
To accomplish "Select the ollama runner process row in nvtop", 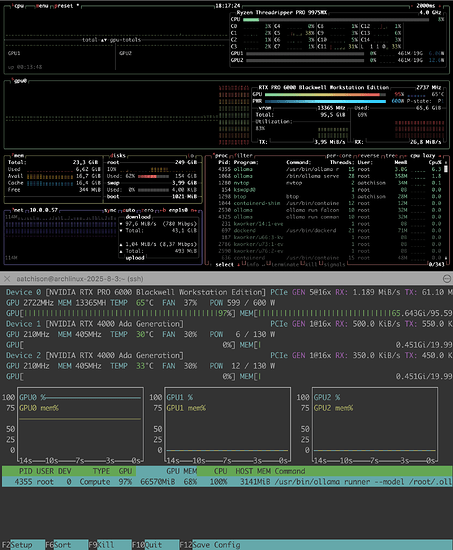I will (227, 482).
